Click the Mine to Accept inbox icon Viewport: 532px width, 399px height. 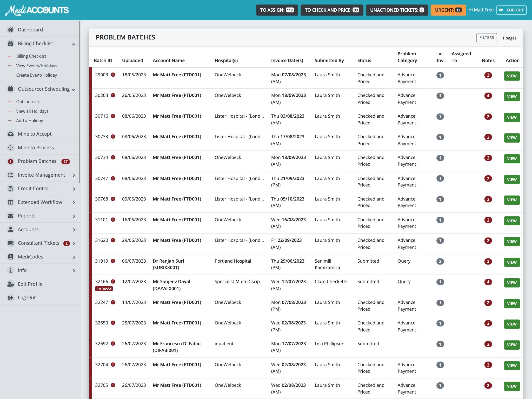[x=10, y=134]
